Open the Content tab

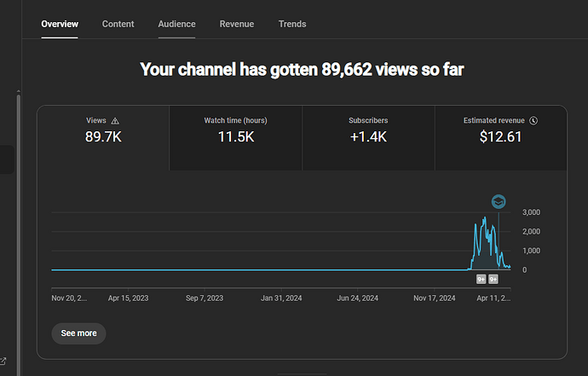pyautogui.click(x=118, y=24)
